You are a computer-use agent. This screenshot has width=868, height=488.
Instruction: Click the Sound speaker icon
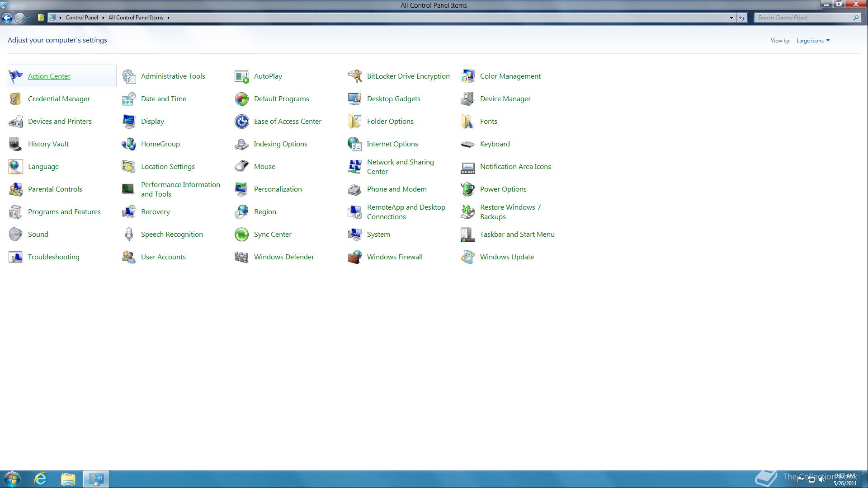pos(16,234)
